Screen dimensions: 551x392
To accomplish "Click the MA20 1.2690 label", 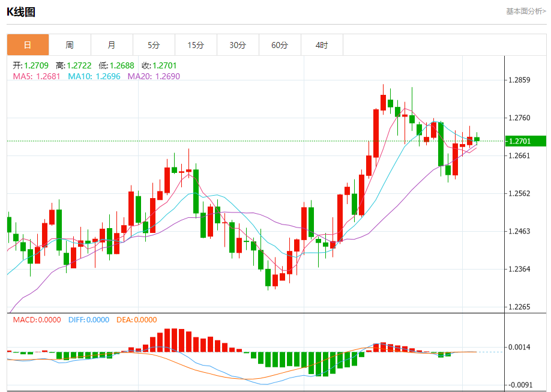I will [x=154, y=76].
